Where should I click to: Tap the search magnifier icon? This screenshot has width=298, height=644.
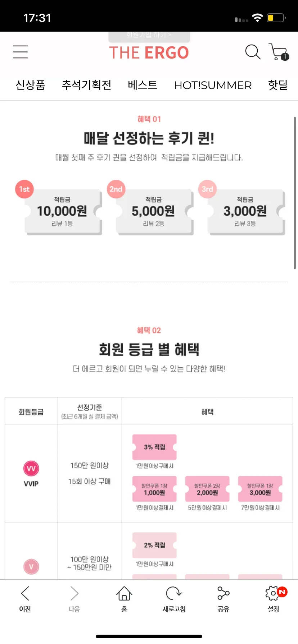tap(253, 52)
